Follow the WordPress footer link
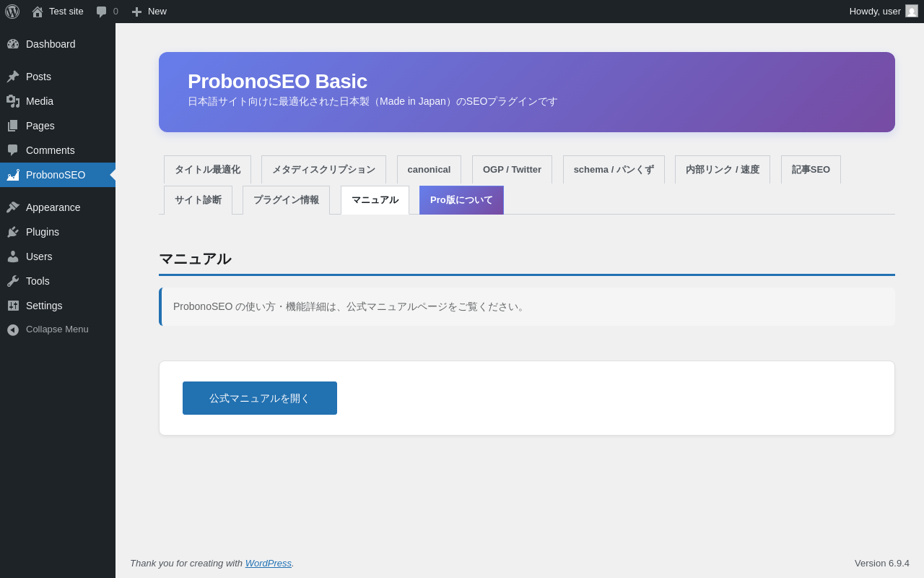Screen dimensions: 924x578 pos(268,564)
